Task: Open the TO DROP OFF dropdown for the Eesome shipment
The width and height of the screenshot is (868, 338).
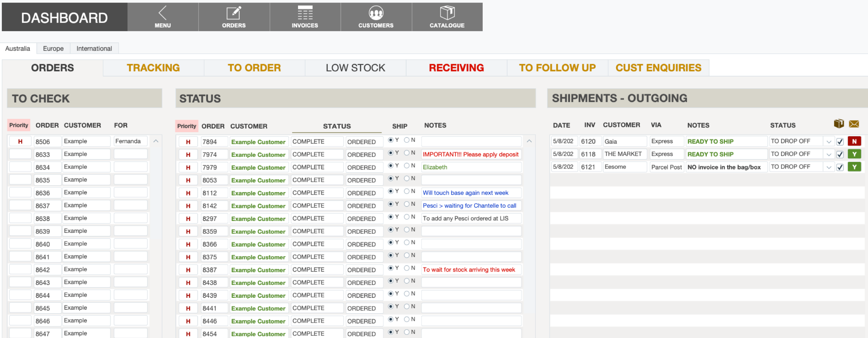Action: (x=829, y=167)
